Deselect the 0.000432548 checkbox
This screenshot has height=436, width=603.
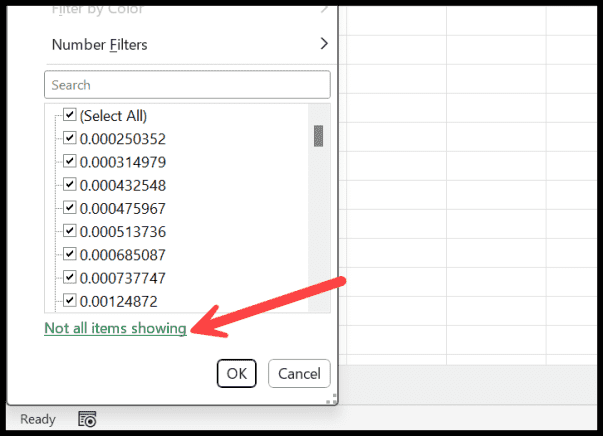[x=69, y=185]
